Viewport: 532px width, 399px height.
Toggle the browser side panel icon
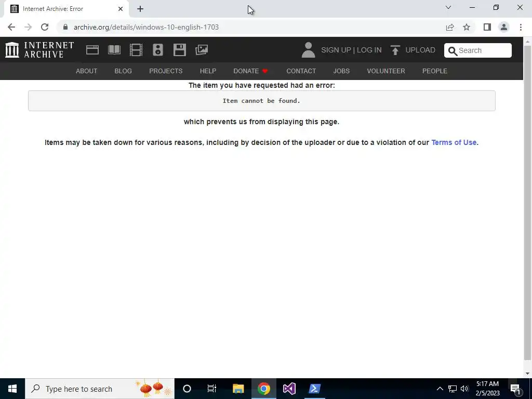(487, 27)
